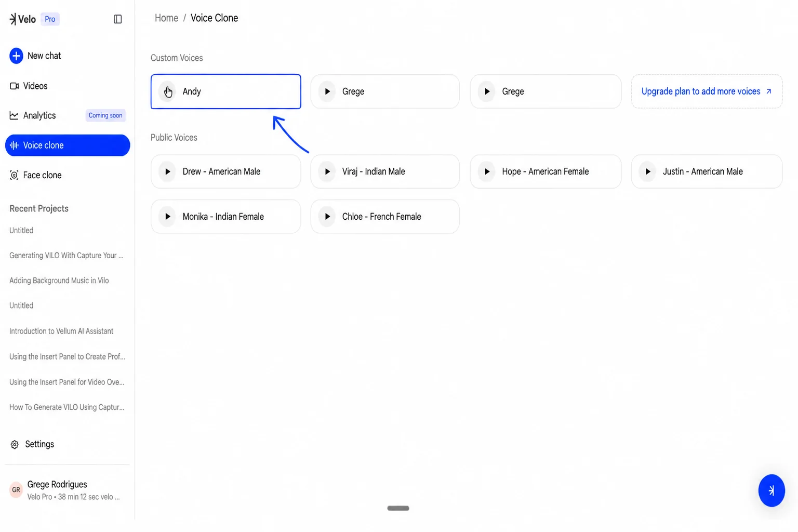Click the Coming soon badge
The image size is (798, 532).
click(105, 115)
